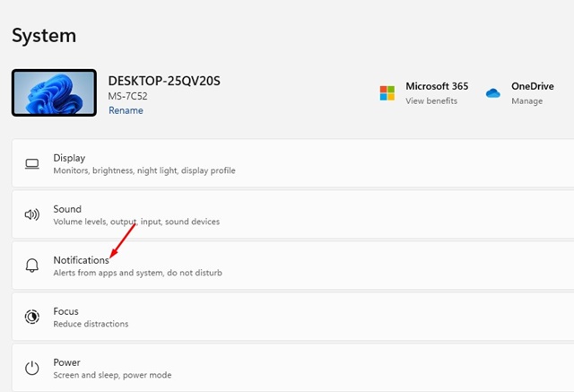Open the Power settings row
Screen dimensions: 574x392
(293, 368)
